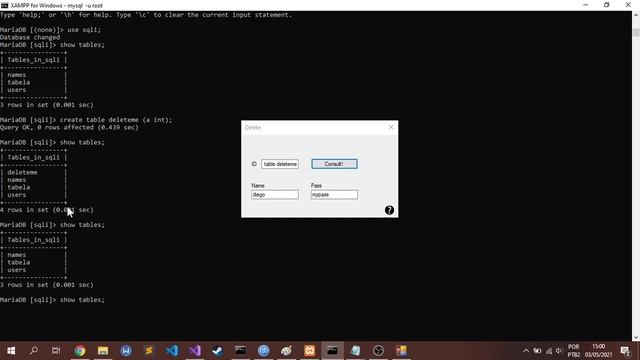Open Steam from the taskbar
Image resolution: width=640 pixels, height=360 pixels.
click(x=218, y=351)
